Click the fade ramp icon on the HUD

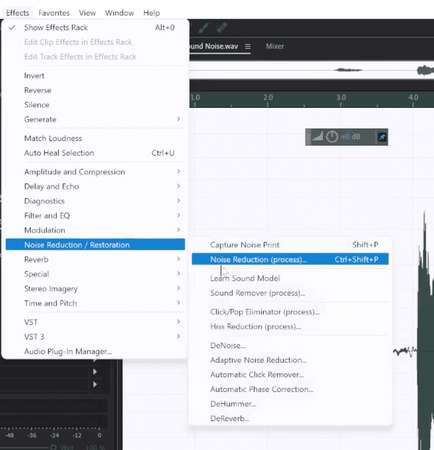pyautogui.click(x=317, y=137)
